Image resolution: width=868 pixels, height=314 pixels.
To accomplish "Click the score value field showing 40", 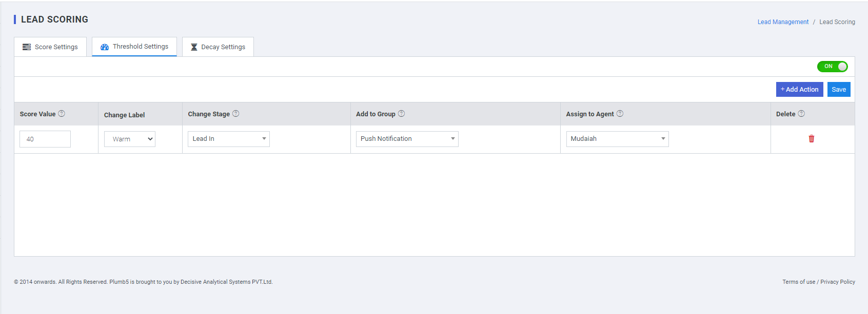I will pyautogui.click(x=45, y=139).
